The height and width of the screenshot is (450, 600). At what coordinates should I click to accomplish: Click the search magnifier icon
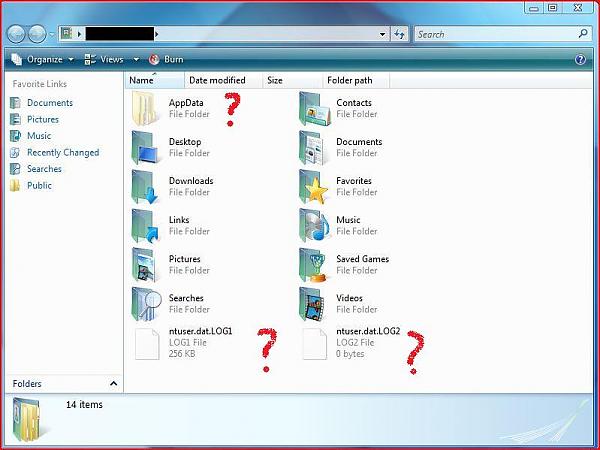pyautogui.click(x=583, y=34)
